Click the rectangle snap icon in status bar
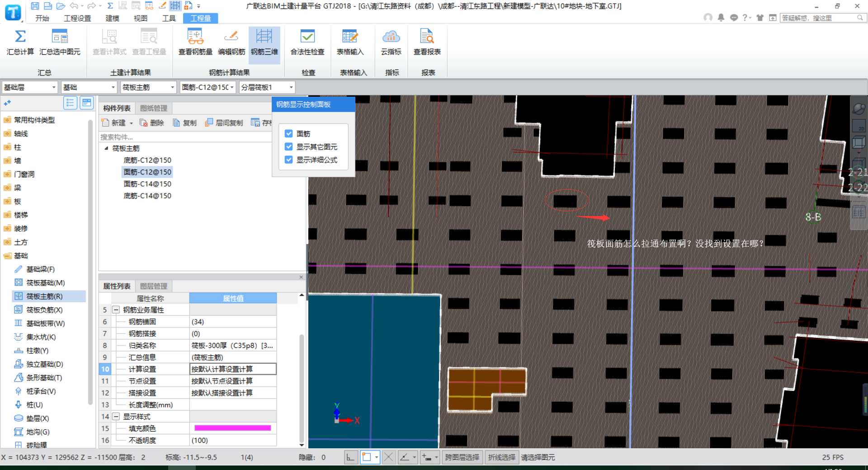 [367, 457]
